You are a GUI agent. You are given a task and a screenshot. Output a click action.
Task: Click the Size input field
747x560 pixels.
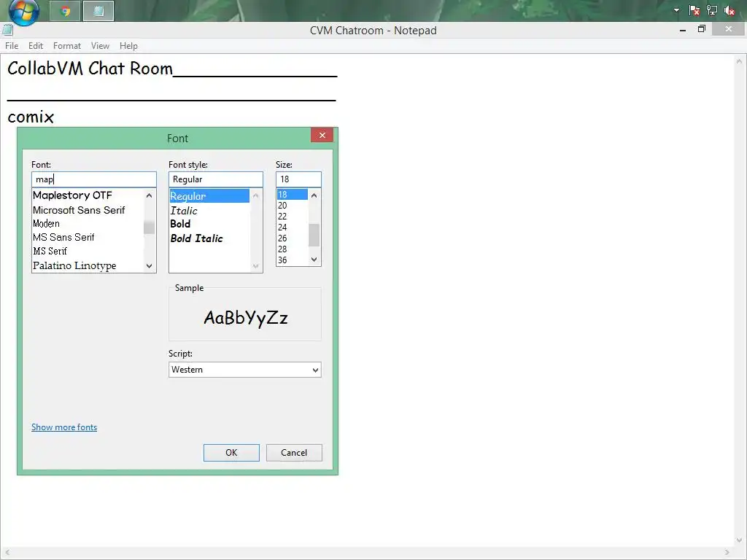298,179
